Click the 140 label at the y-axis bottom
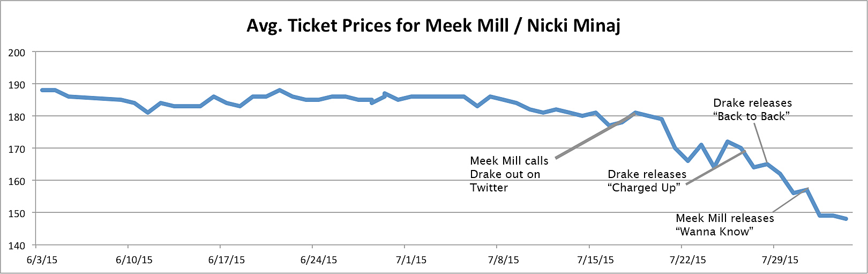 [17, 245]
